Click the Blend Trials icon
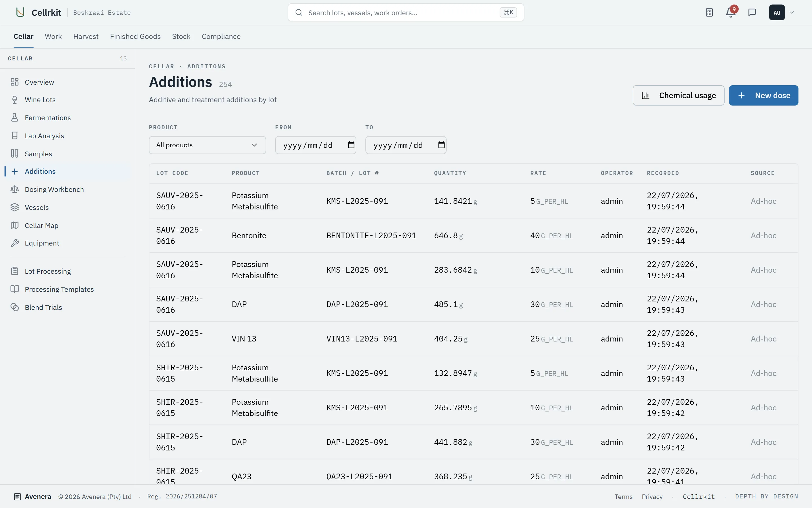Image resolution: width=812 pixels, height=508 pixels. point(14,307)
